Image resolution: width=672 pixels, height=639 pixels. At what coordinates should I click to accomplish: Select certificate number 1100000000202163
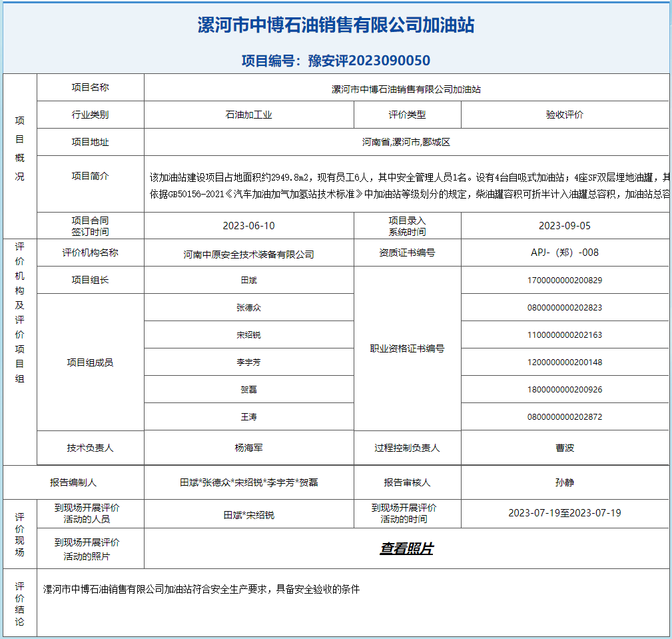click(x=564, y=335)
